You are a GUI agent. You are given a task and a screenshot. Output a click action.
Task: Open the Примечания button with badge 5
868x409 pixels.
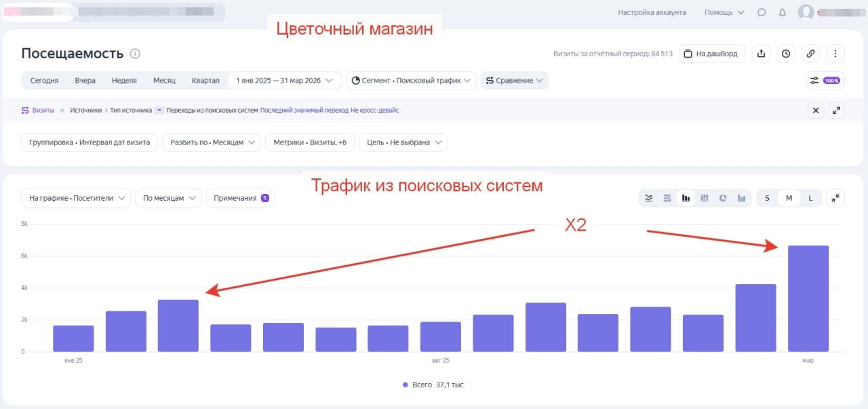tap(240, 198)
